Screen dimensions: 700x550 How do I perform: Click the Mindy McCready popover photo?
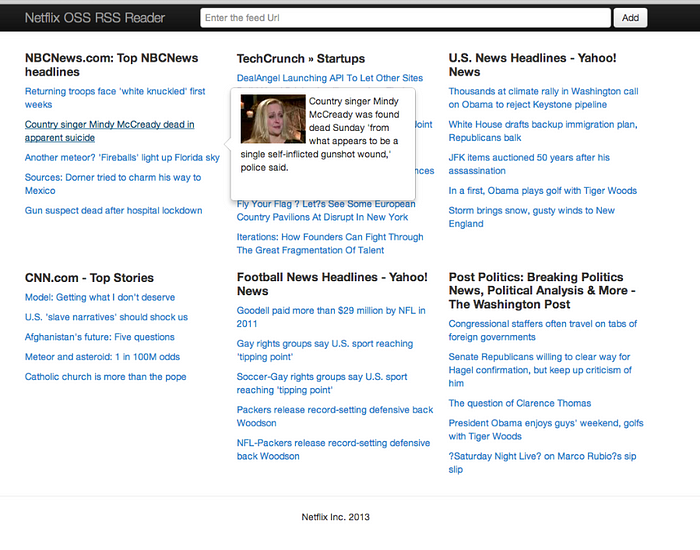(x=273, y=119)
